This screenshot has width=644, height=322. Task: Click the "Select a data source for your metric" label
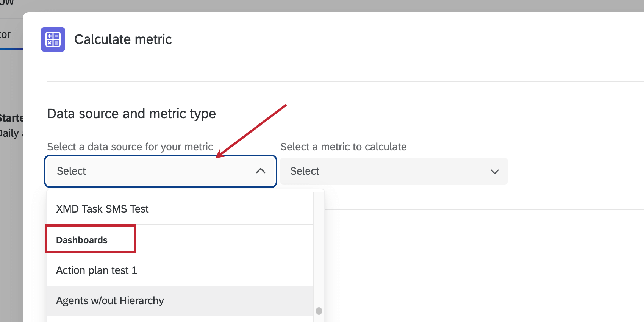tap(130, 147)
